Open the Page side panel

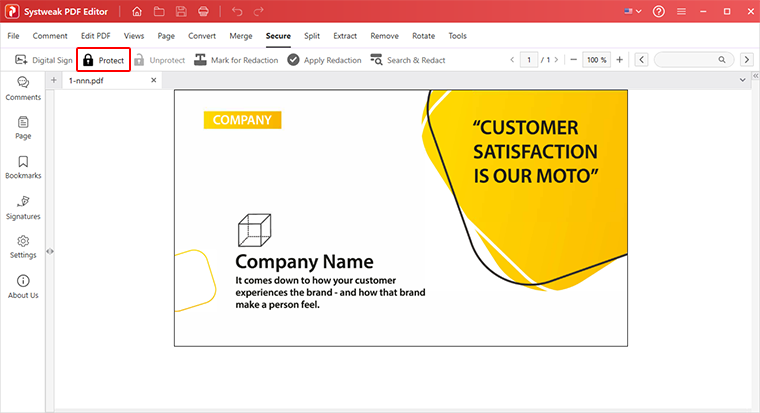(x=23, y=128)
